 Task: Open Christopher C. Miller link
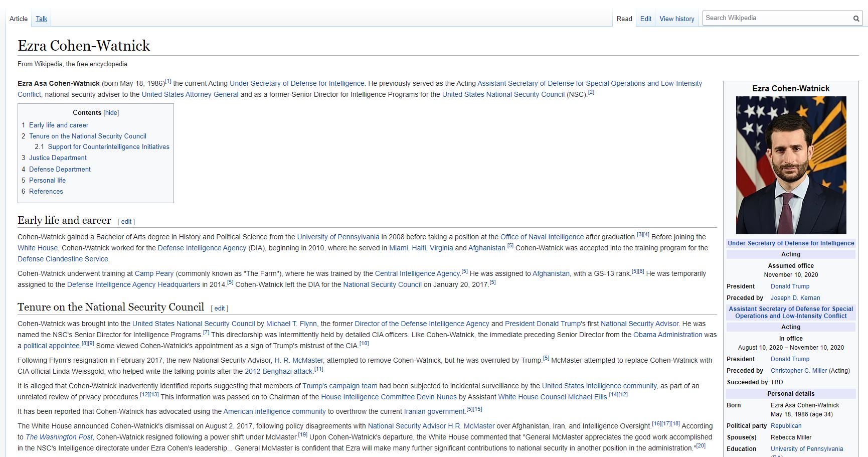pos(799,371)
